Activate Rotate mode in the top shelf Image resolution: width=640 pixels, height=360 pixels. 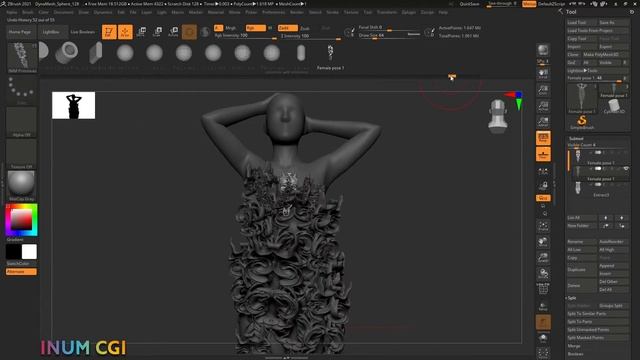click(173, 32)
